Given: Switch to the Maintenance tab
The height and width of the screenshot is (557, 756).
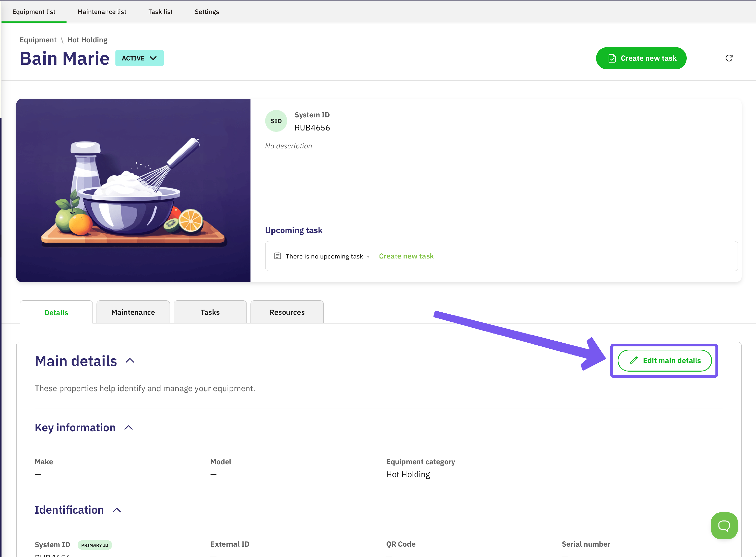Looking at the screenshot, I should click(x=133, y=312).
